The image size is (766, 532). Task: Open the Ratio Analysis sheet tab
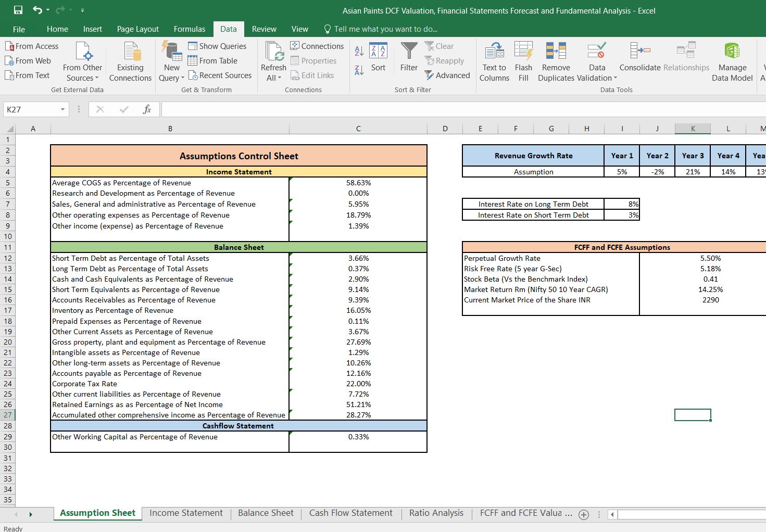click(x=436, y=513)
